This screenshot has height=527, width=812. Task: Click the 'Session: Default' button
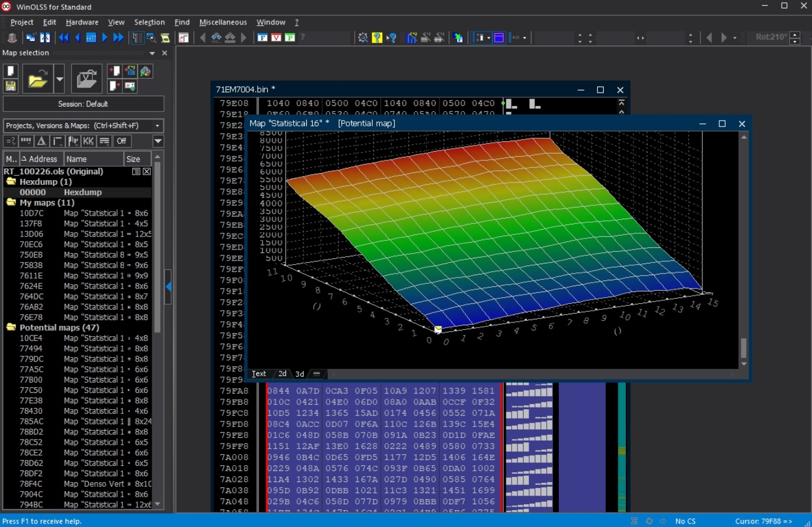[83, 104]
